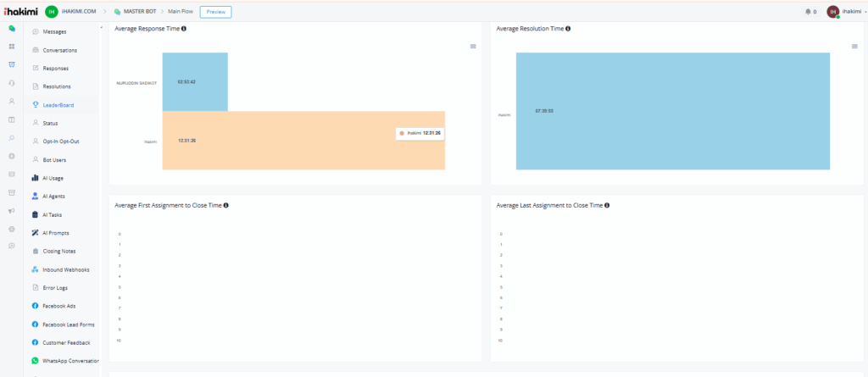Click the Preview button
The image size is (868, 377).
[215, 12]
